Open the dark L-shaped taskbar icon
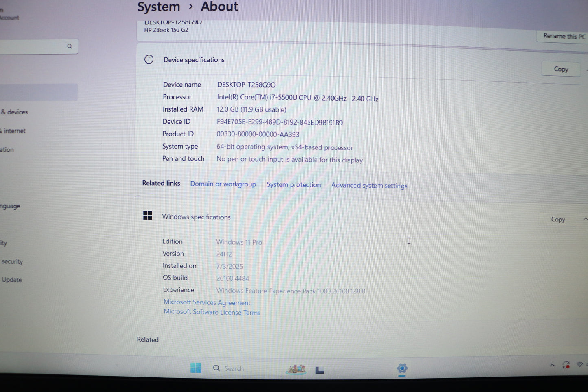This screenshot has height=392, width=588. [x=320, y=370]
